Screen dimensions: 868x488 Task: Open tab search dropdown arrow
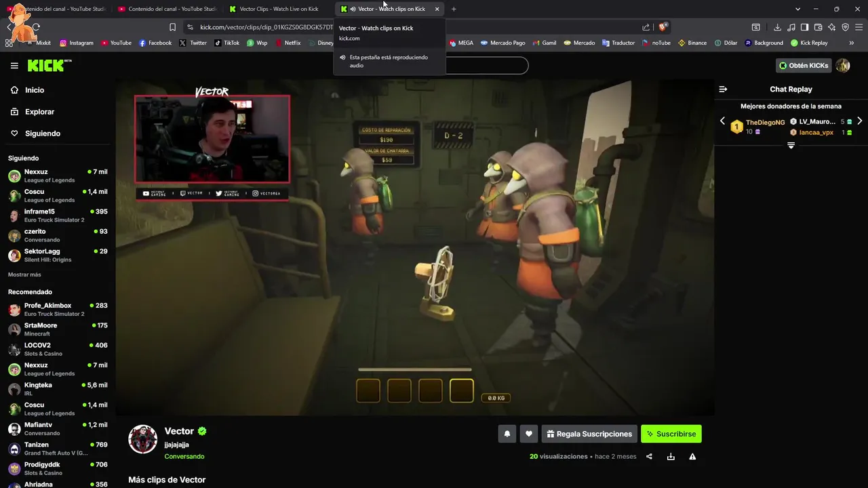coord(798,9)
